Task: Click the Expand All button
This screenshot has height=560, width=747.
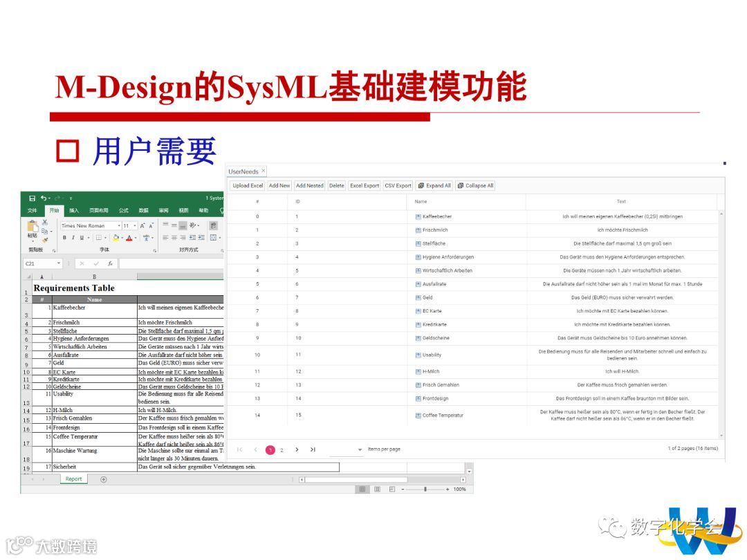Action: (434, 186)
